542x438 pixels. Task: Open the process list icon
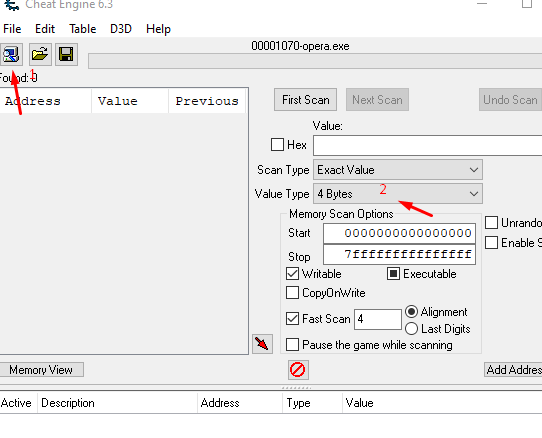tap(11, 55)
